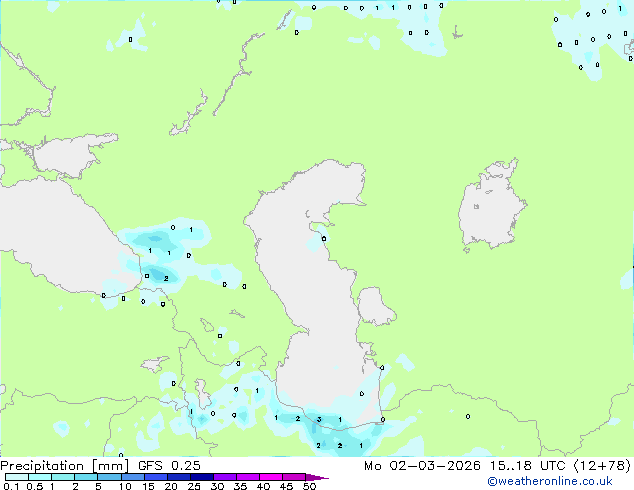Click the '3' precipitation value on the map
Viewport: 634px width, 490px height.
pos(319,420)
